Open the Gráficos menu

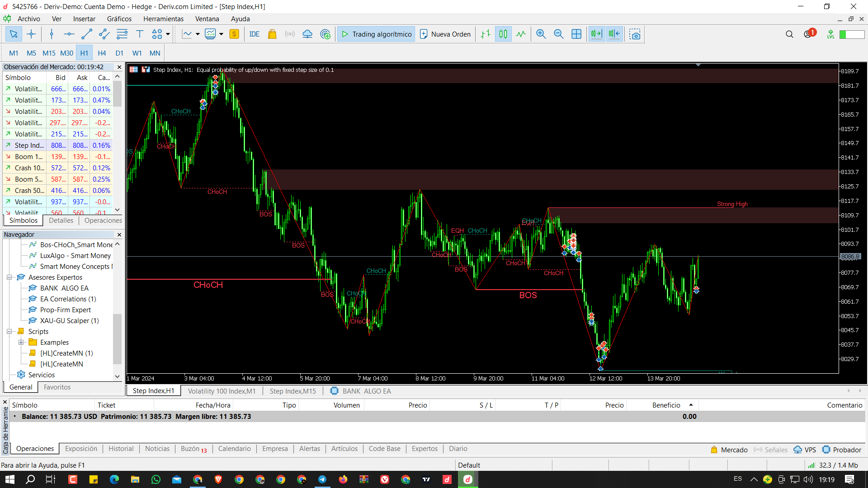click(x=119, y=19)
